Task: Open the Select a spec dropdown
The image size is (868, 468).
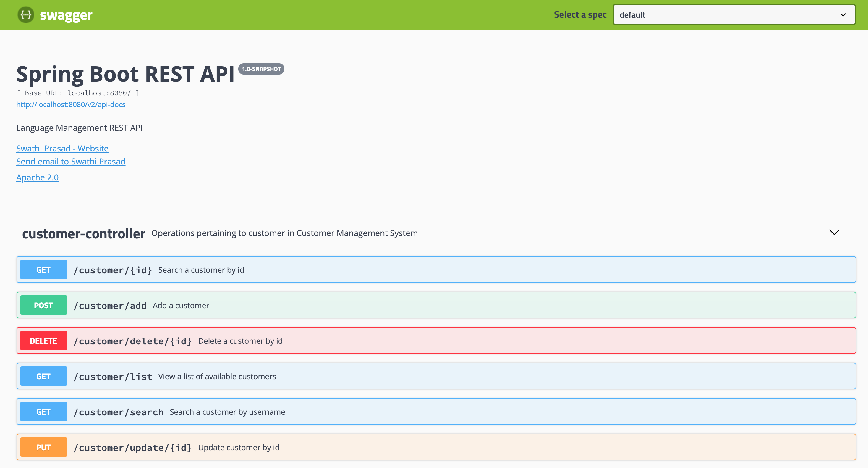Action: click(733, 15)
